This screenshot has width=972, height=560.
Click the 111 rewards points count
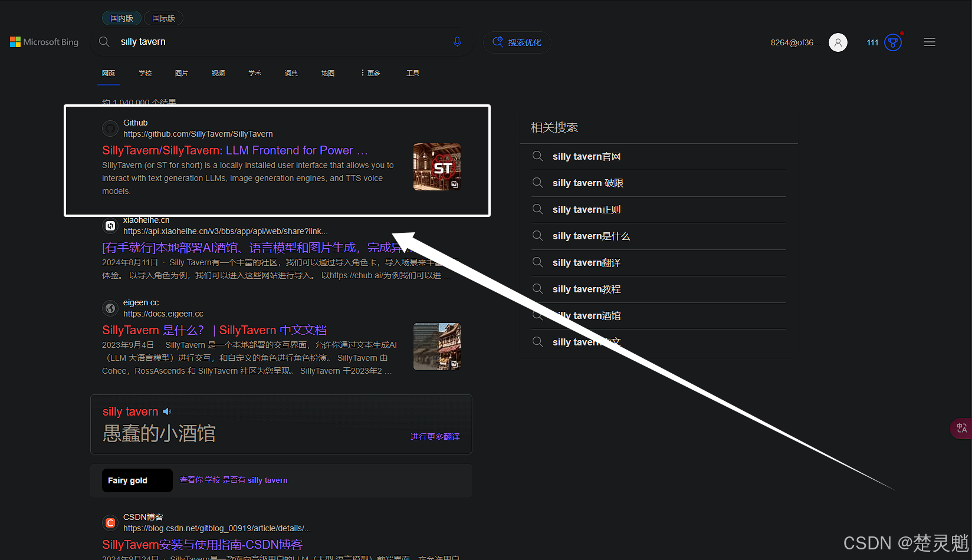tap(872, 42)
